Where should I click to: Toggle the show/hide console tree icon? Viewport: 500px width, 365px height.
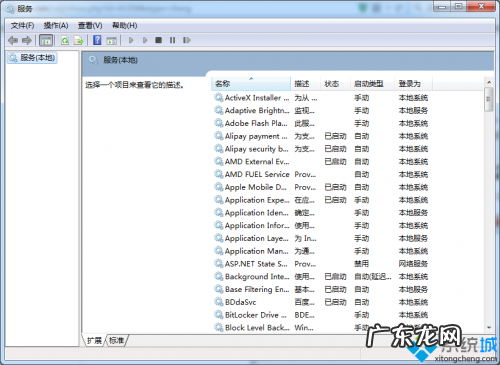tap(46, 40)
